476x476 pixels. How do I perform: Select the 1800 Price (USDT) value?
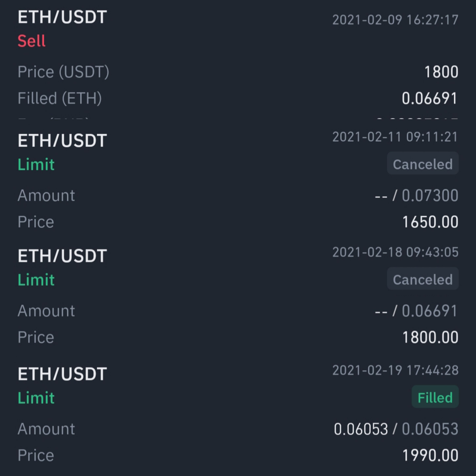click(441, 72)
